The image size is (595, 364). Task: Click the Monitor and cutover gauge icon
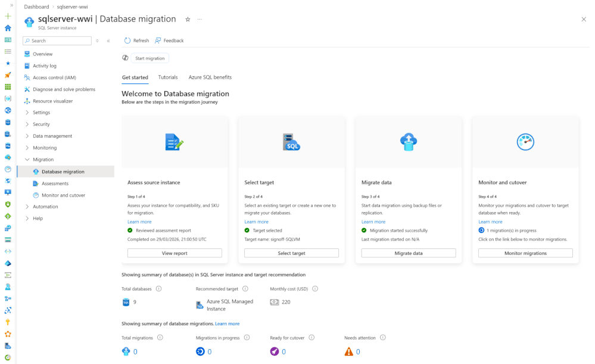click(525, 142)
